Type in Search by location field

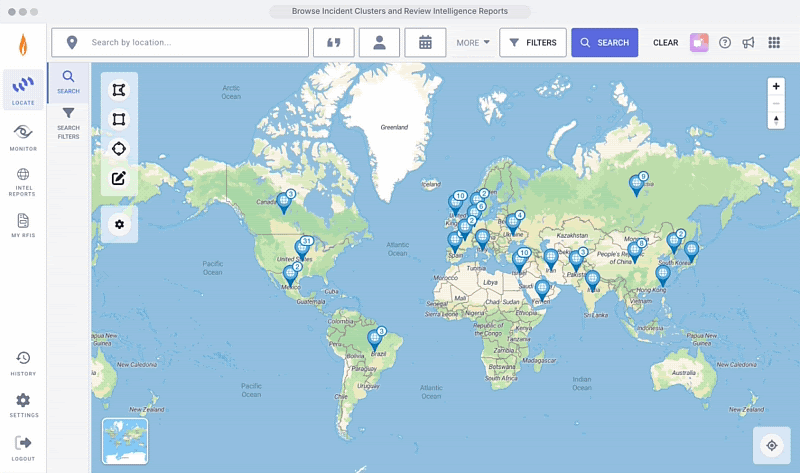coord(195,43)
